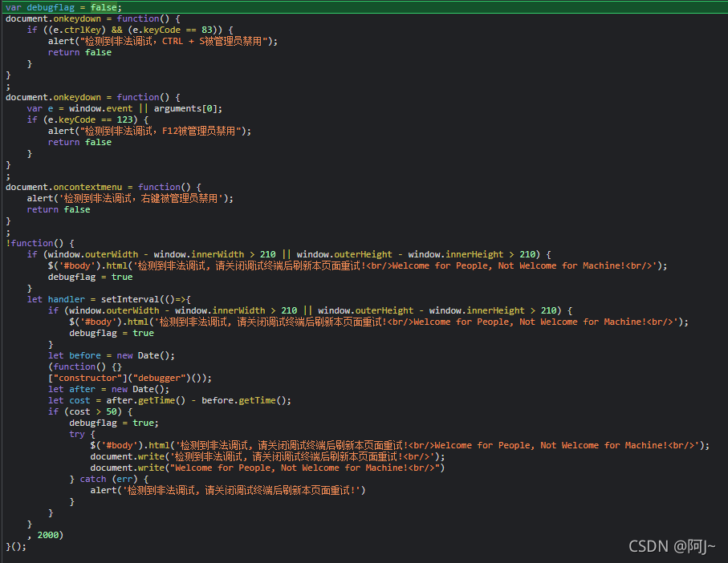
Task: Click the 'let cost = after.getTime() - before.getTime();' line
Action: tap(169, 401)
